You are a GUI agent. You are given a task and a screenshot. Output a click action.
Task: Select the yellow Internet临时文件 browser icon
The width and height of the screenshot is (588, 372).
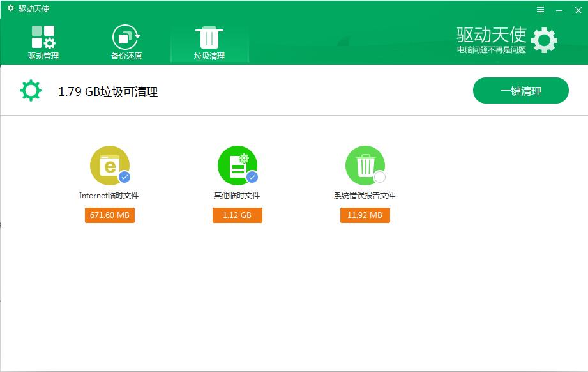pos(109,166)
